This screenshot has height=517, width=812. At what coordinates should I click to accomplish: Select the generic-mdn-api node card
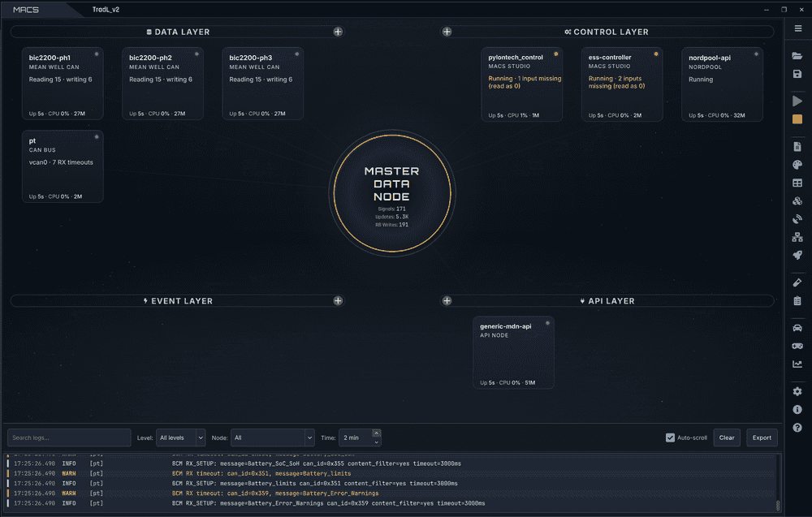click(x=514, y=353)
